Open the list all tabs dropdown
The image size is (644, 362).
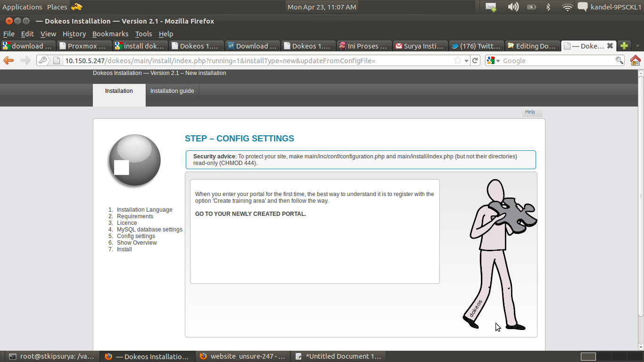click(x=637, y=46)
